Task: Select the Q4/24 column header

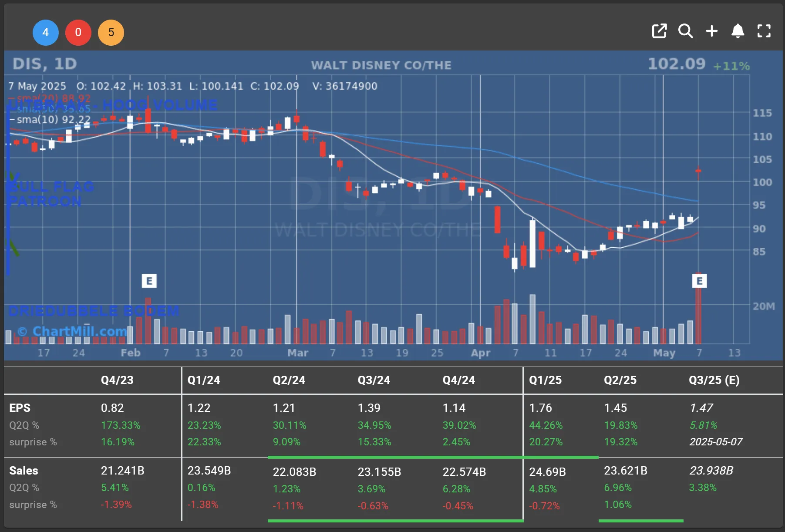Action: 459,380
